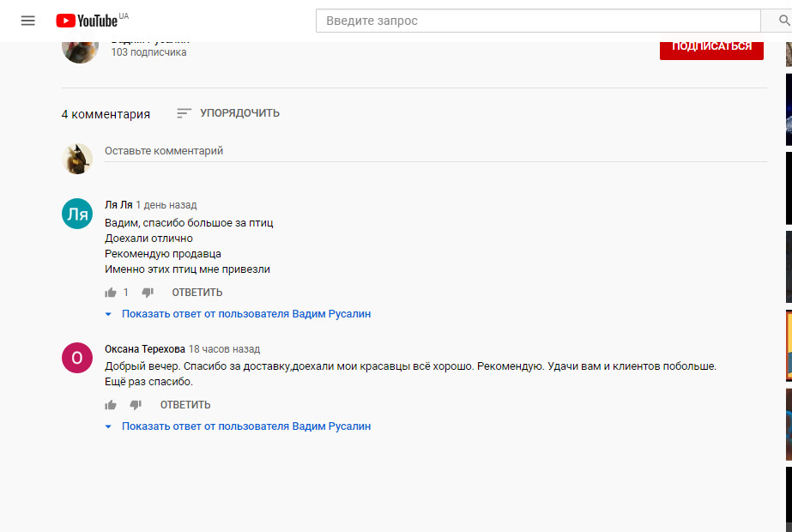
Task: Open Оксана Терехова's channel name link
Action: (144, 349)
